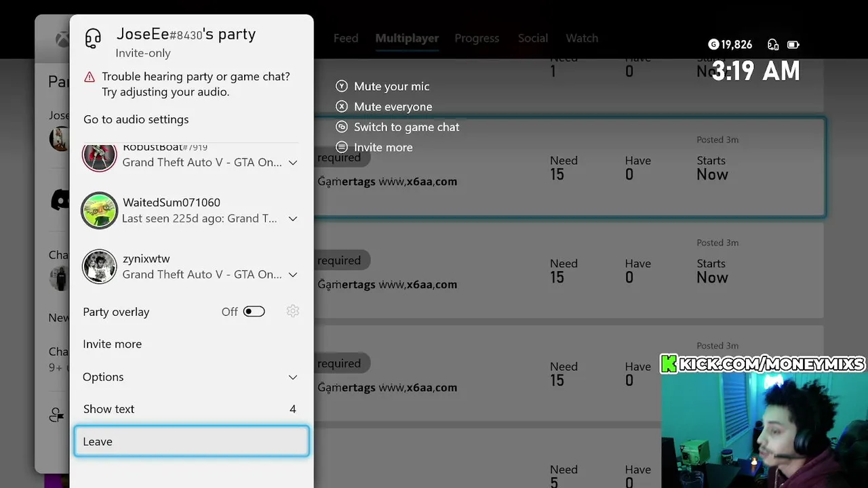Switch to the Social tab

533,38
